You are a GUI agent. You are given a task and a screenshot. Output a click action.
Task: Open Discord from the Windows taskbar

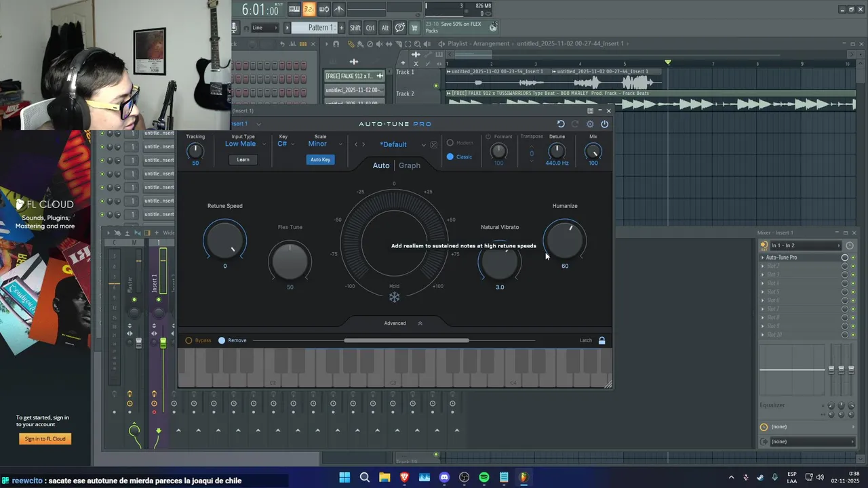pyautogui.click(x=444, y=477)
